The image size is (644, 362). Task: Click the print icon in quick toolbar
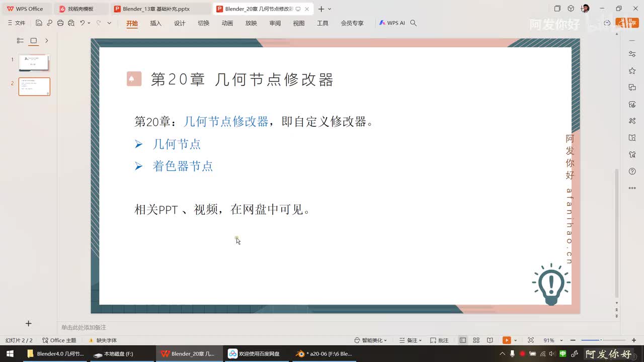coord(60,23)
